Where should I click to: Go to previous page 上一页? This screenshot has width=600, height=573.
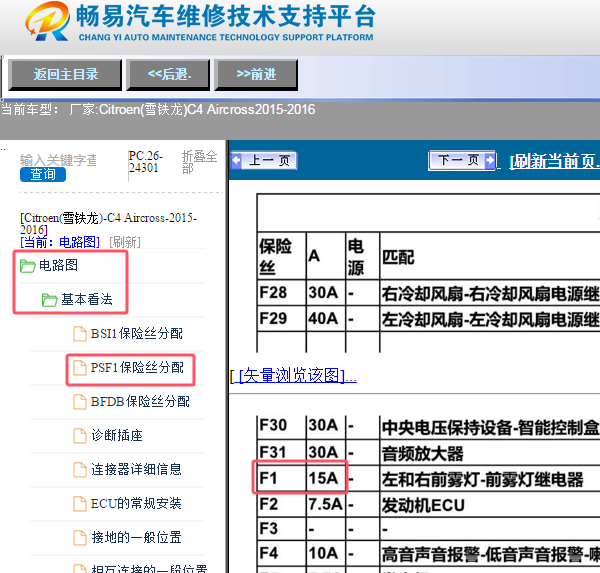(x=264, y=160)
